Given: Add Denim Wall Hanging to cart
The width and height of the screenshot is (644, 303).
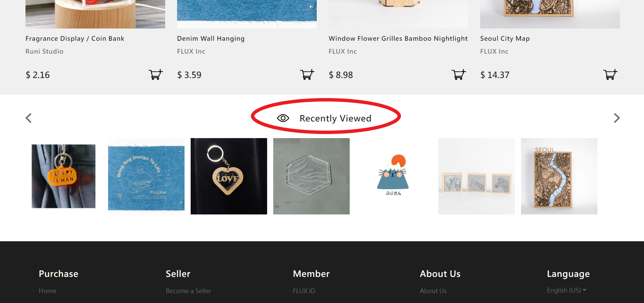Looking at the screenshot, I should [307, 75].
